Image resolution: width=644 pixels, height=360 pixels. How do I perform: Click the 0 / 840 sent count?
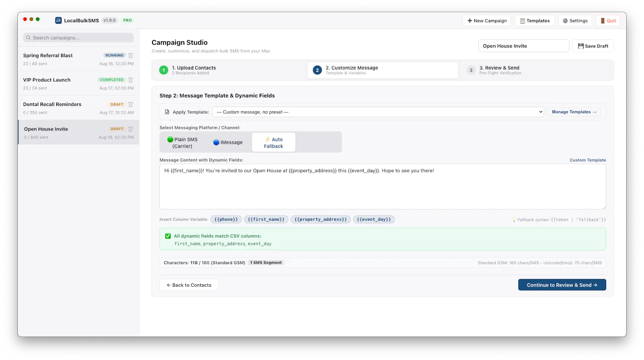[x=36, y=137]
